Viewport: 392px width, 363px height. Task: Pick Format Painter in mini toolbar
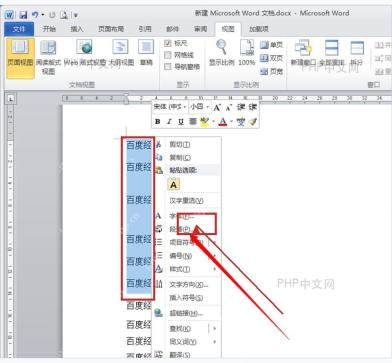point(253,122)
